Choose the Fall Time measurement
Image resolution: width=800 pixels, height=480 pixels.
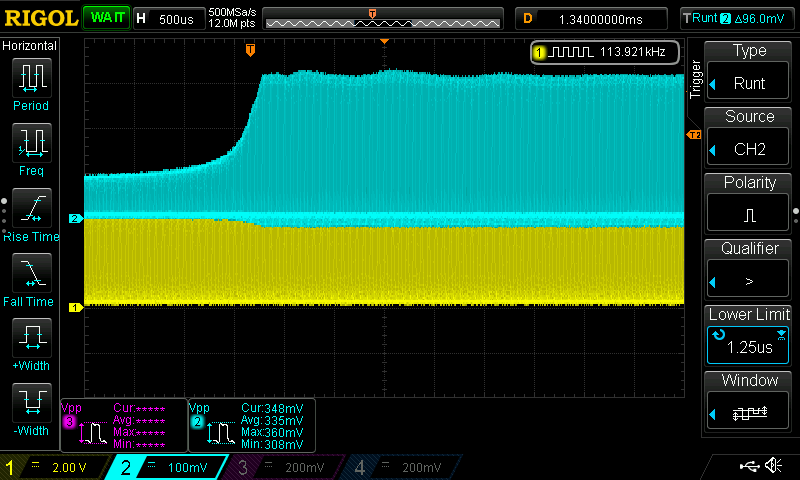(31, 273)
